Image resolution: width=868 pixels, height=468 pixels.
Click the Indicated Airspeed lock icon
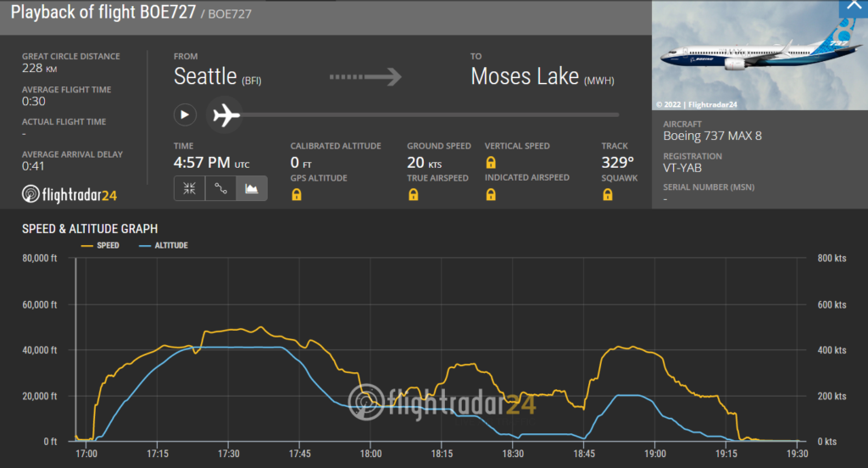pyautogui.click(x=491, y=194)
